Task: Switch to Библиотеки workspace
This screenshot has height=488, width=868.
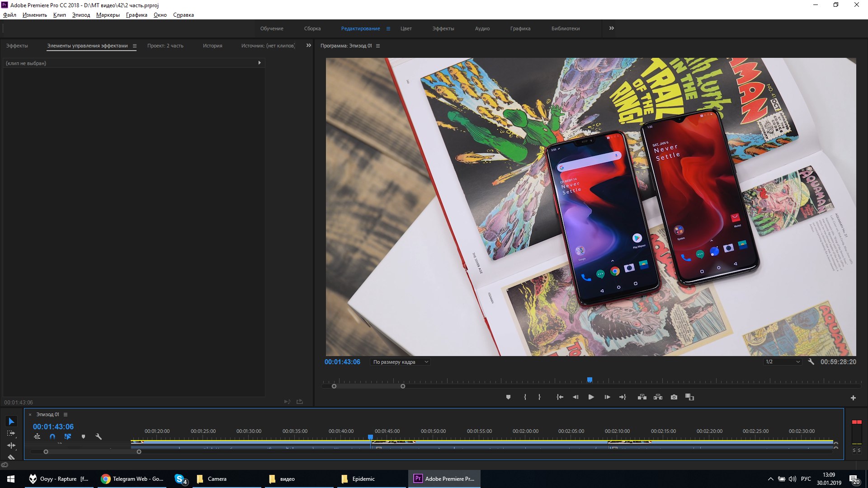Action: [566, 28]
